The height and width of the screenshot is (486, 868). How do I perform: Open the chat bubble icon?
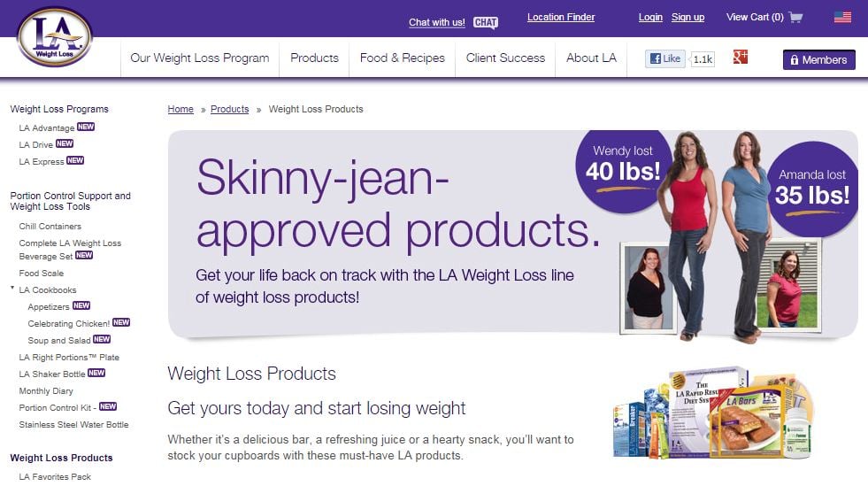486,23
